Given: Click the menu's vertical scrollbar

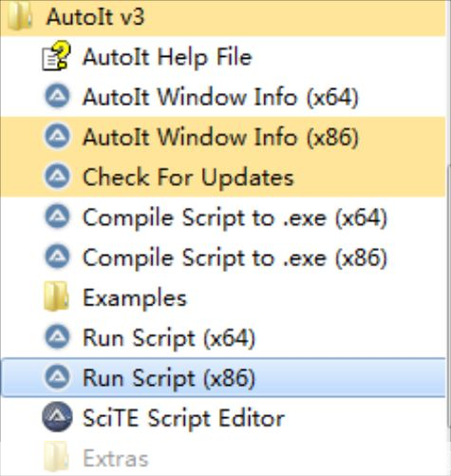Looking at the screenshot, I should 448,238.
